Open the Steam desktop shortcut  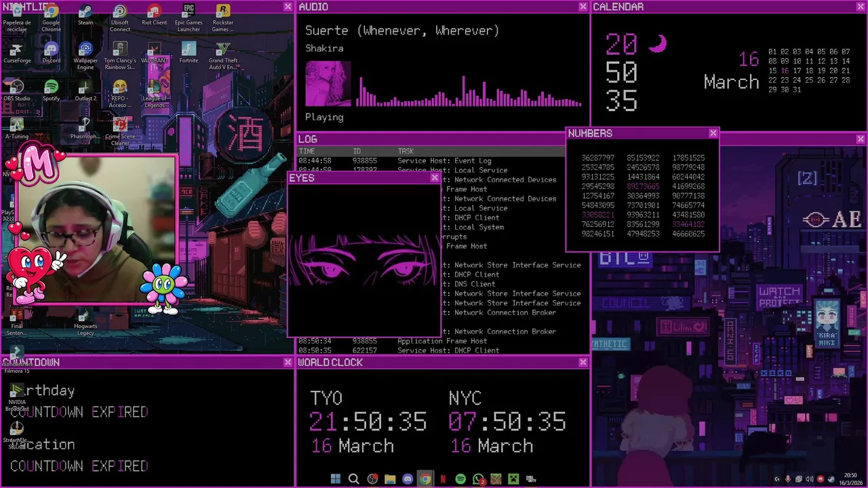(85, 16)
